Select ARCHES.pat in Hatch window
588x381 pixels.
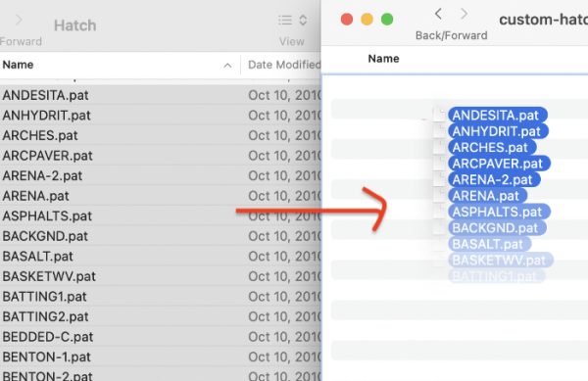click(x=40, y=135)
